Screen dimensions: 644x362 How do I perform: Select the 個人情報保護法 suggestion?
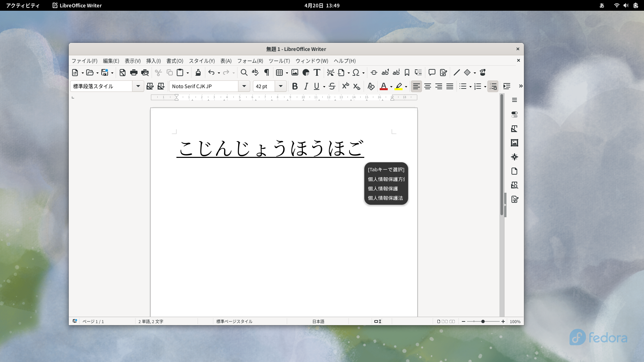click(385, 198)
